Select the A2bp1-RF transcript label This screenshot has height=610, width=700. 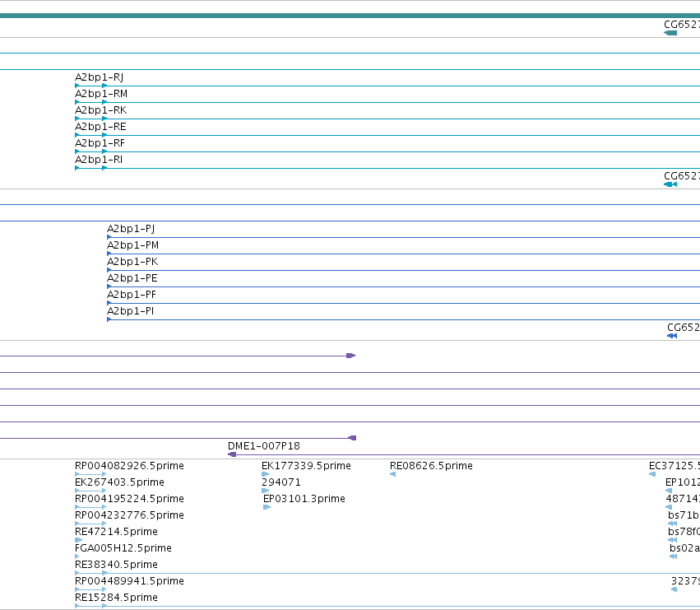click(100, 143)
